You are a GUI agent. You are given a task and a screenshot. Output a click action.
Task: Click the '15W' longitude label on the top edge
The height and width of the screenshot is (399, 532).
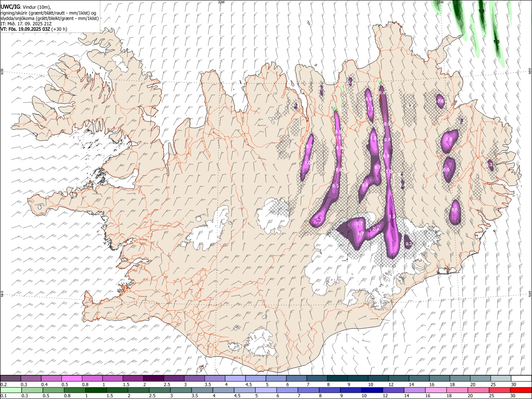pos(441,2)
